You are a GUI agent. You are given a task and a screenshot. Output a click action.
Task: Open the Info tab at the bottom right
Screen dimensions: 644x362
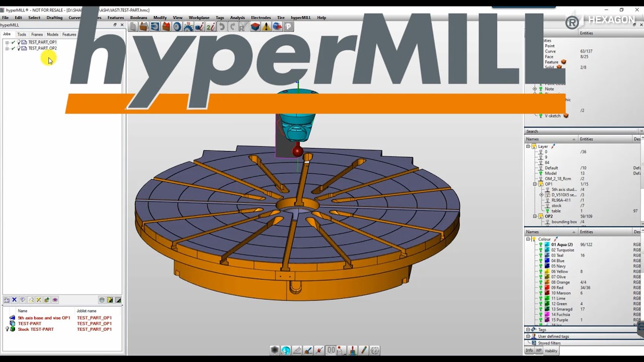pos(529,350)
